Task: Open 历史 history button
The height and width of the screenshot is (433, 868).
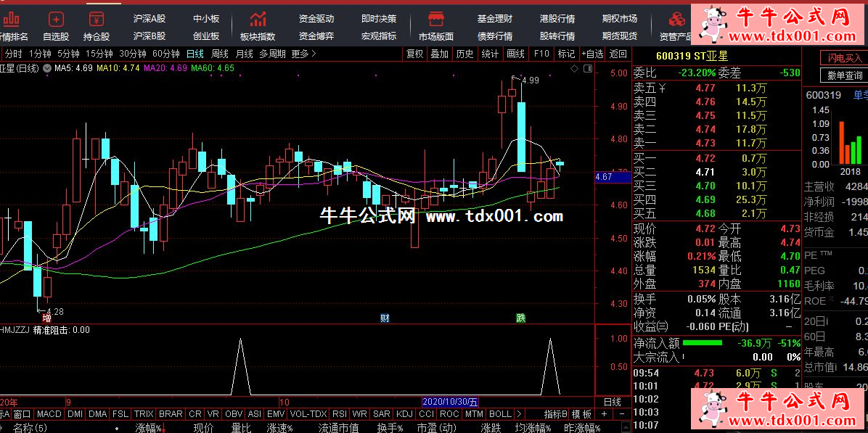Action: coord(464,54)
